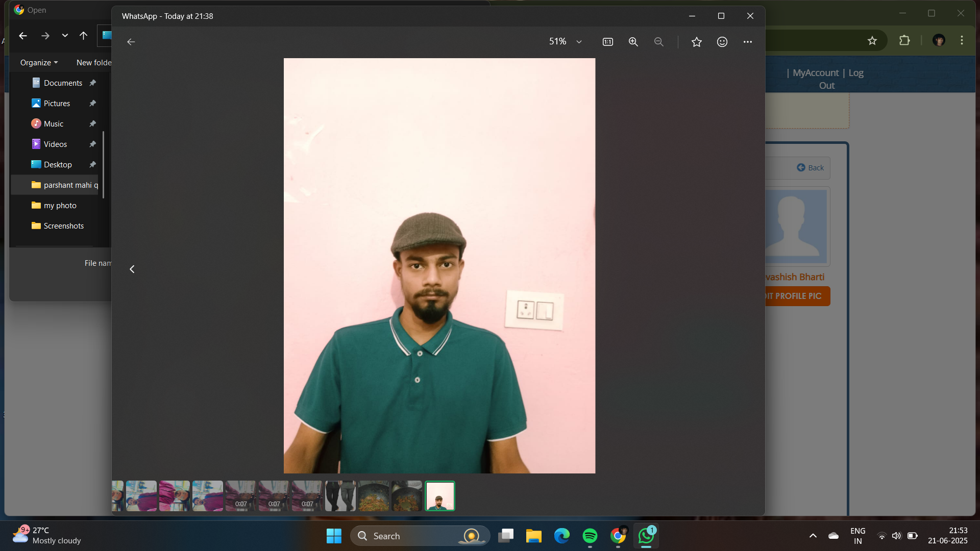The width and height of the screenshot is (980, 551).
Task: Open the more options menu in the viewer
Action: (x=748, y=42)
